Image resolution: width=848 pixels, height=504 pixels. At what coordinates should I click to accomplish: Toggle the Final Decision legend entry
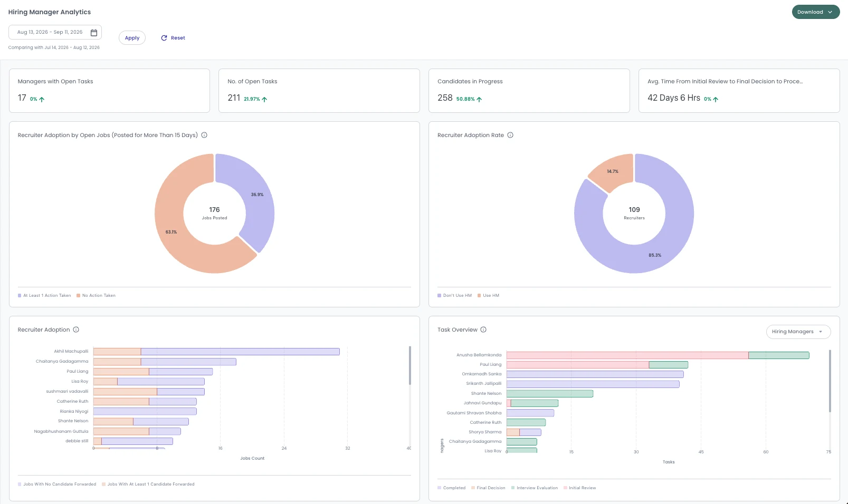pyautogui.click(x=488, y=488)
